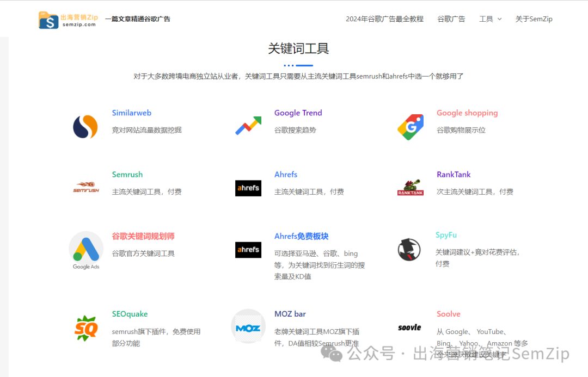Open the 谷歌广告 menu item
This screenshot has height=377, width=588.
click(x=451, y=19)
